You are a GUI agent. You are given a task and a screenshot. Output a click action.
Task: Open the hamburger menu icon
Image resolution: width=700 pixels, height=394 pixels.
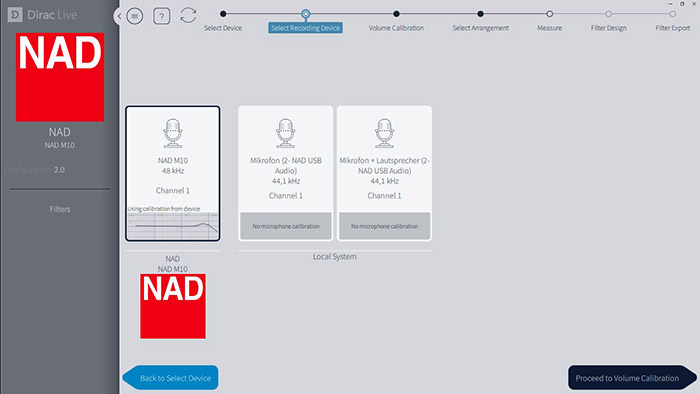tap(134, 16)
